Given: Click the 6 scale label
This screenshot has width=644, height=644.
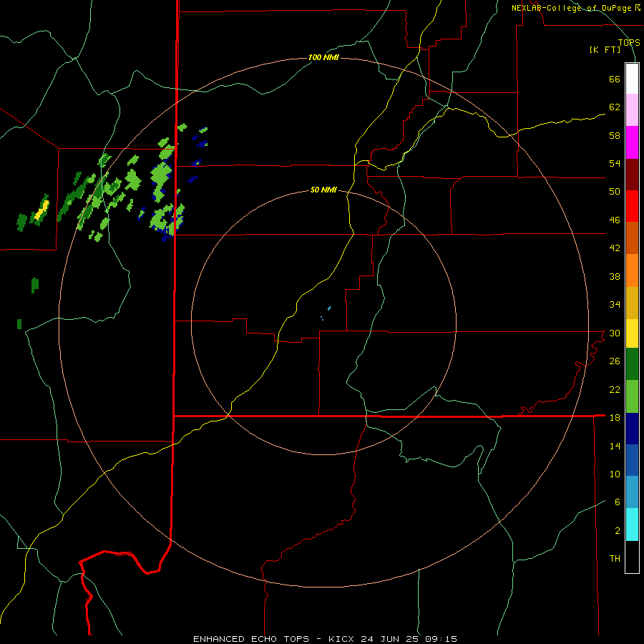Looking at the screenshot, I should (618, 502).
